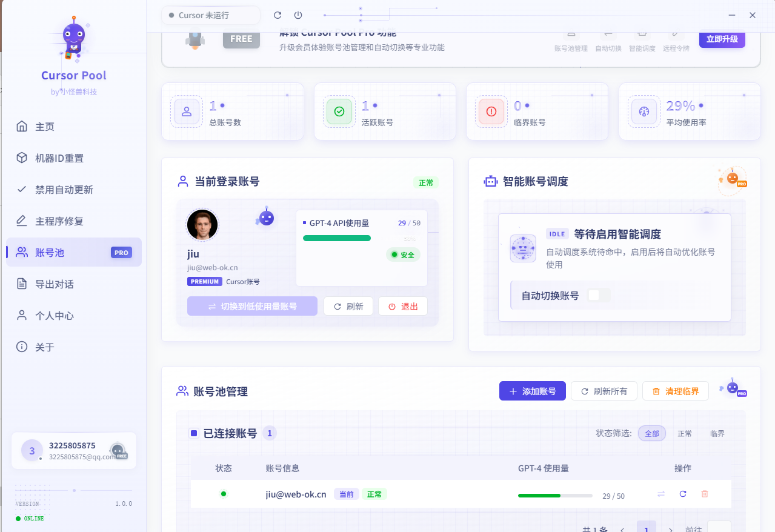Click jiu@web-ok.cn in the account table

coord(296,494)
